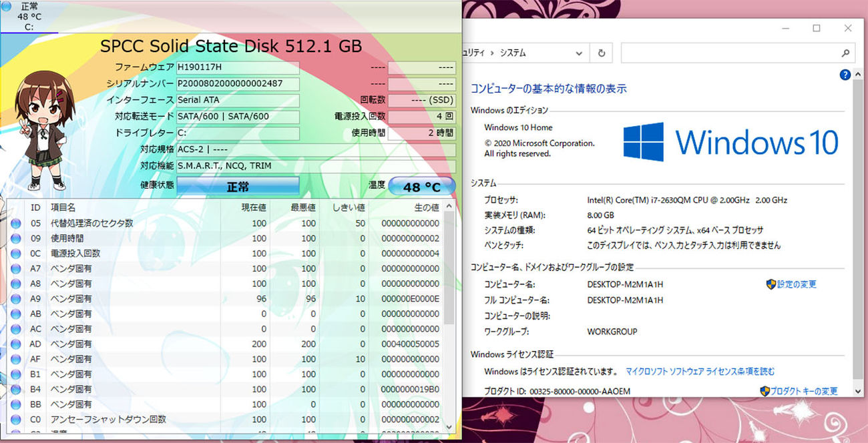868x443 pixels.
Task: Click the drive C: status circle at top
Action: (5, 7)
